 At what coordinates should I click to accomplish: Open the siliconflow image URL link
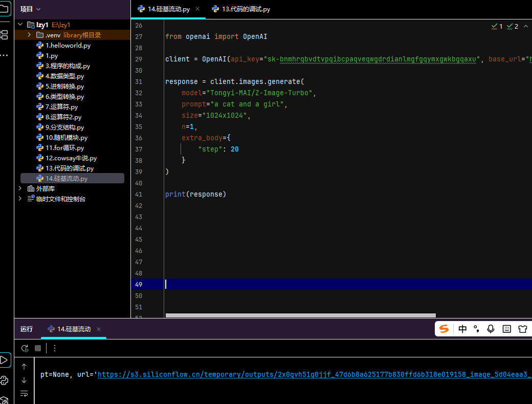coord(315,374)
